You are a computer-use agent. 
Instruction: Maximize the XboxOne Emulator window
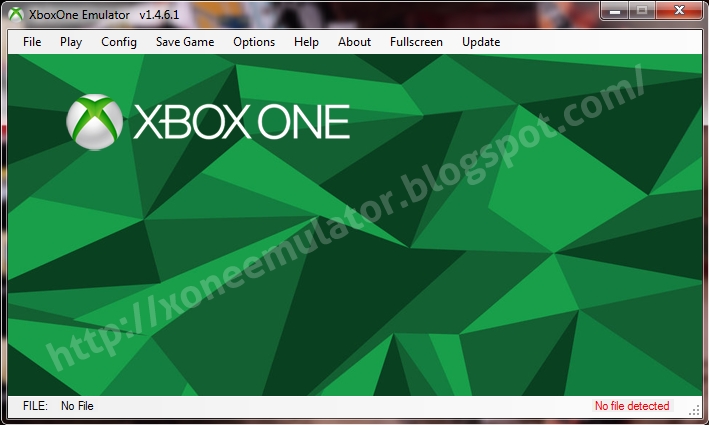coord(641,10)
